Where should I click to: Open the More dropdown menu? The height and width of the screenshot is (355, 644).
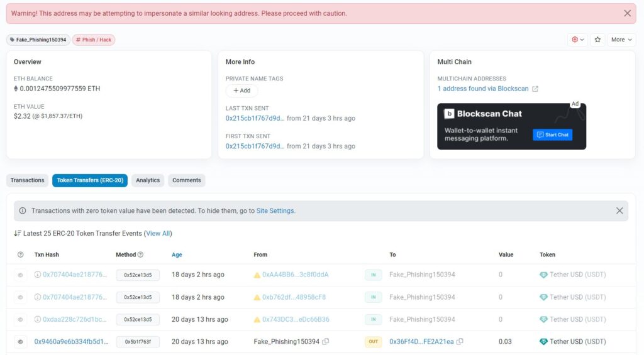[621, 40]
